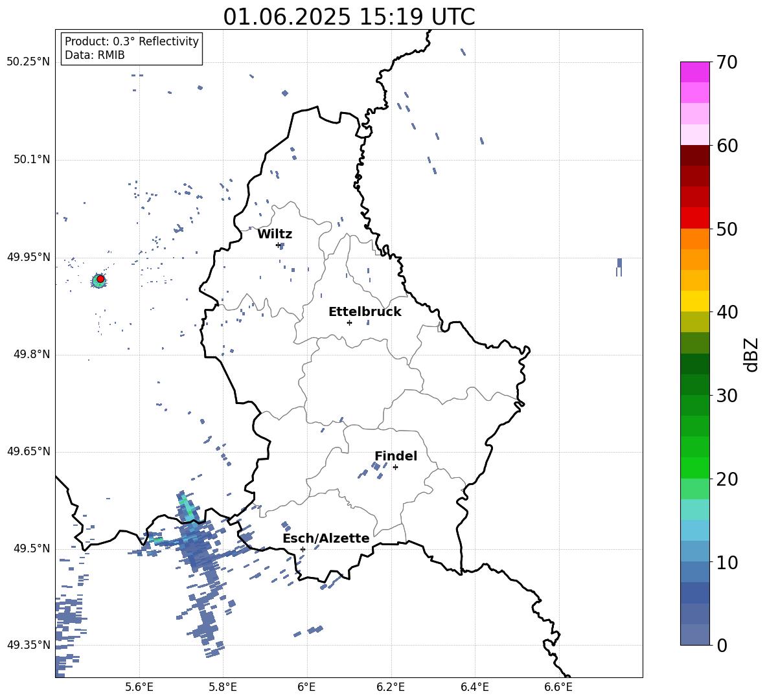The height and width of the screenshot is (700, 767).
Task: Click the 20 tick on the colorbar
Action: pyautogui.click(x=727, y=479)
